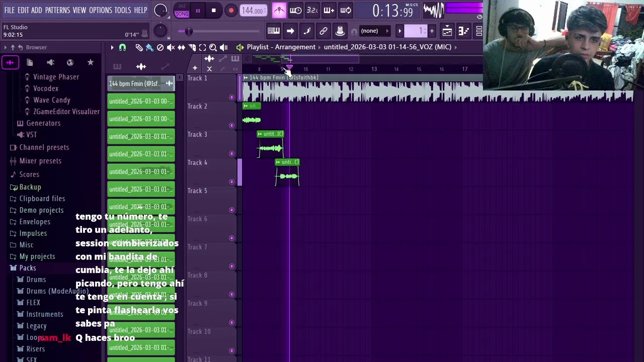Select the 144 bpm Fmin audio clip in picker
The image size is (644, 362).
pos(141,83)
